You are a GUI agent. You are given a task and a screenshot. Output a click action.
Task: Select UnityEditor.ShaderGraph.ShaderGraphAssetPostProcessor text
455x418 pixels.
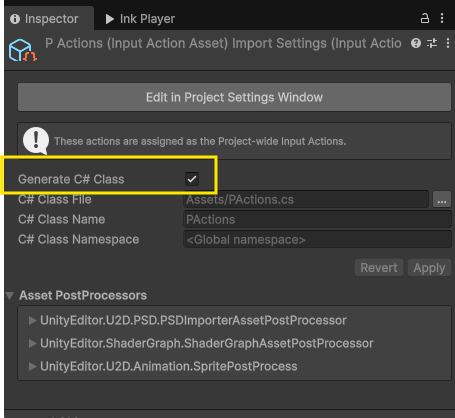pos(207,343)
